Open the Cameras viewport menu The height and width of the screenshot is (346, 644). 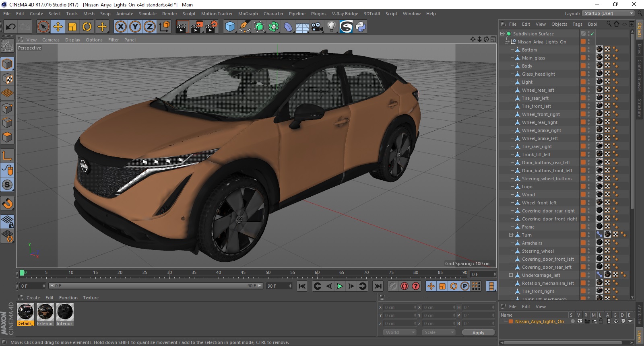pyautogui.click(x=51, y=40)
